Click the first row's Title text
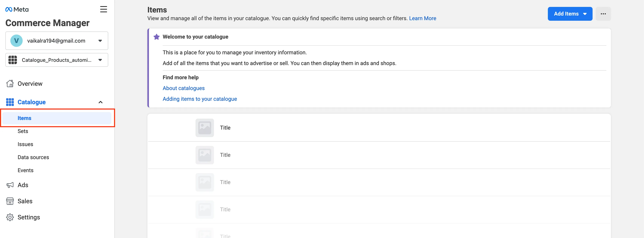The height and width of the screenshot is (238, 644). pyautogui.click(x=225, y=128)
